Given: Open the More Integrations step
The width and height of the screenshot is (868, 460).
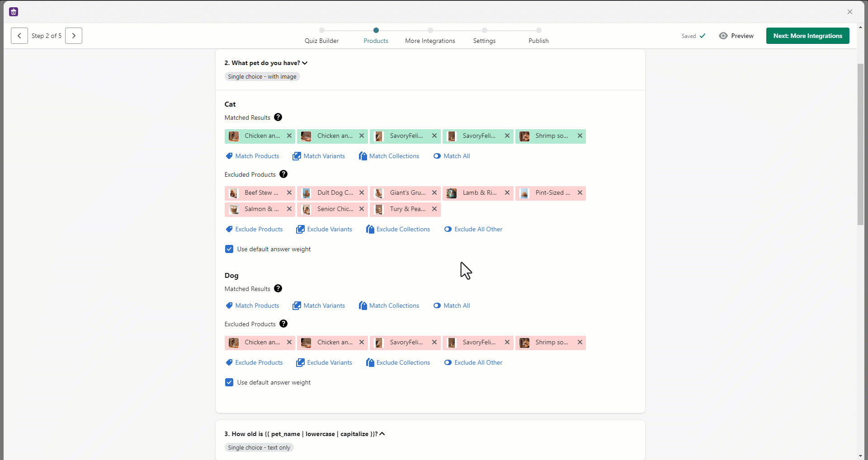Looking at the screenshot, I should (x=430, y=36).
